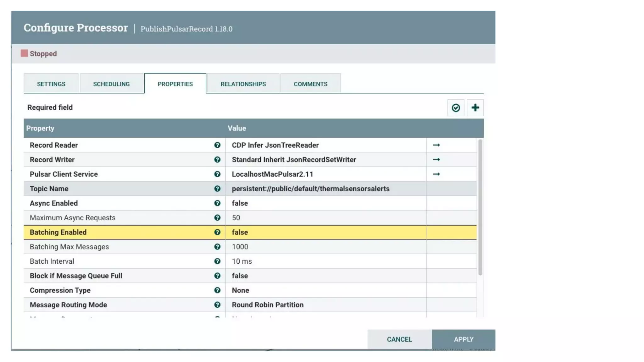644x362 pixels.
Task: Open help icon for Batching Max Messages
Action: point(217,247)
